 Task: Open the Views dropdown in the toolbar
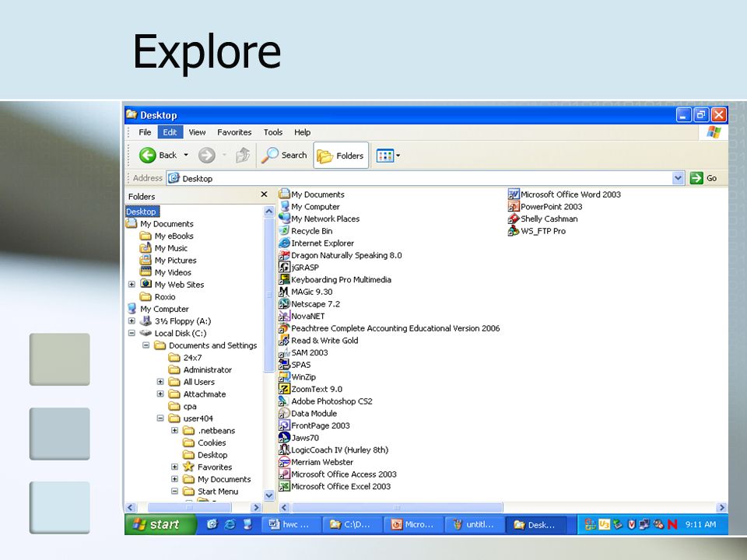tap(388, 156)
